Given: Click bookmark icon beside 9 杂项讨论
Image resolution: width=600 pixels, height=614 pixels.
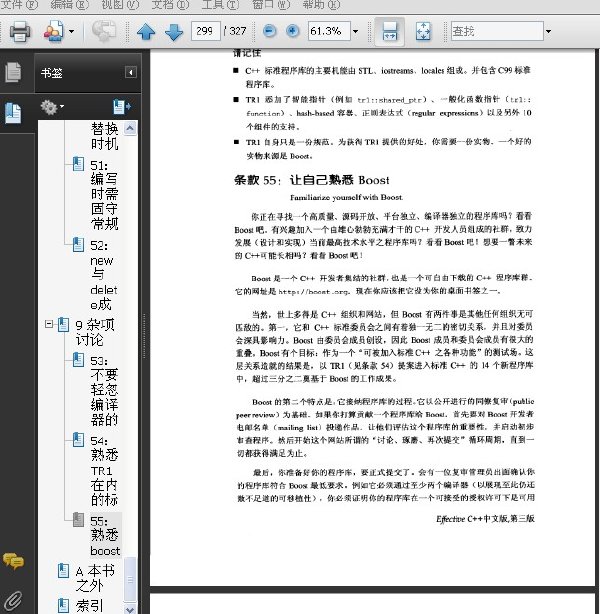Looking at the screenshot, I should (63, 324).
